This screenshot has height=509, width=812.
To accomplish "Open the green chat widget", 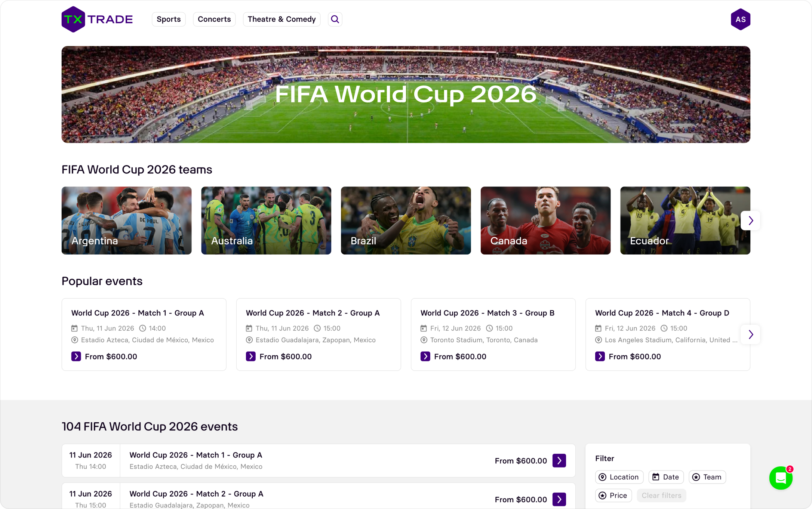I will point(781,478).
